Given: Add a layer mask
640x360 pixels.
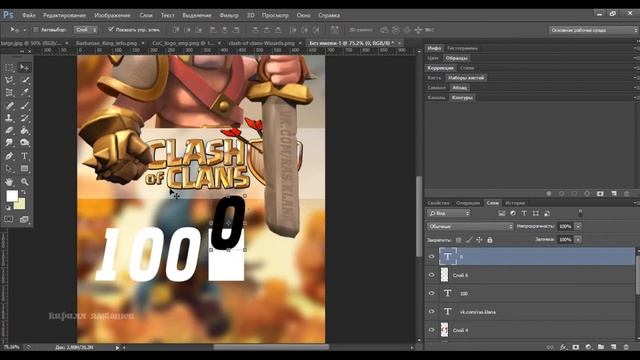Looking at the screenshot, I should coord(576,347).
